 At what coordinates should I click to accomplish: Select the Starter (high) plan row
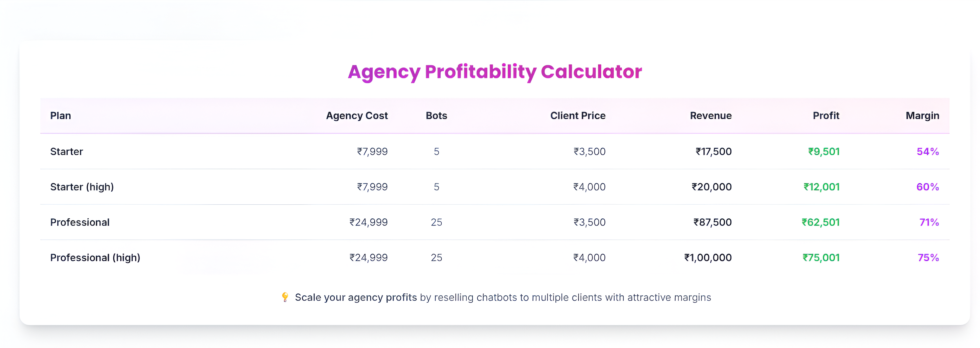pyautogui.click(x=495, y=187)
